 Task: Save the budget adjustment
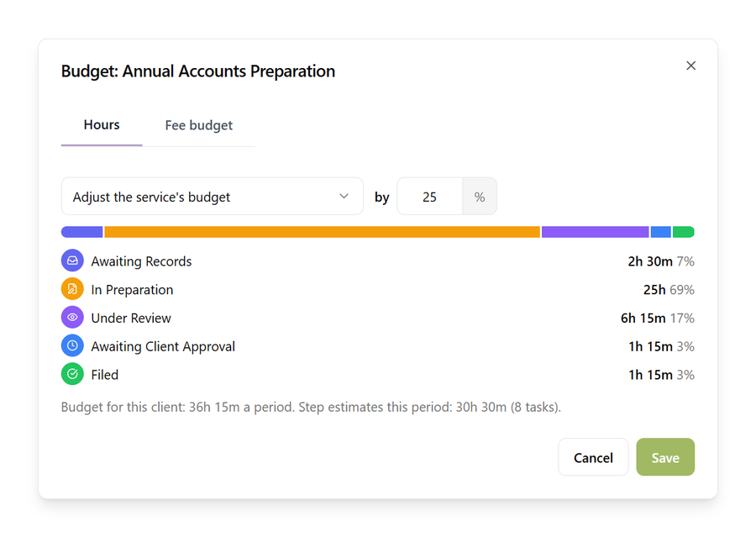coord(665,457)
